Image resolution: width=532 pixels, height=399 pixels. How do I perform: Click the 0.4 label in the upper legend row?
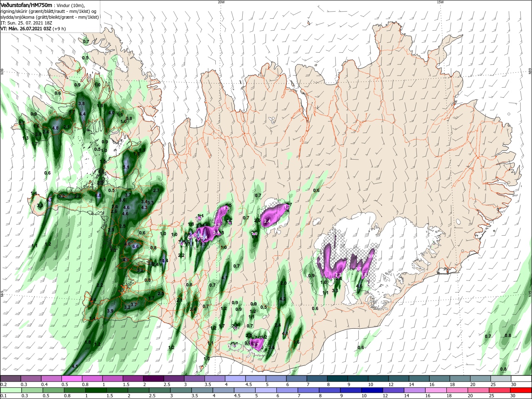pos(44,384)
